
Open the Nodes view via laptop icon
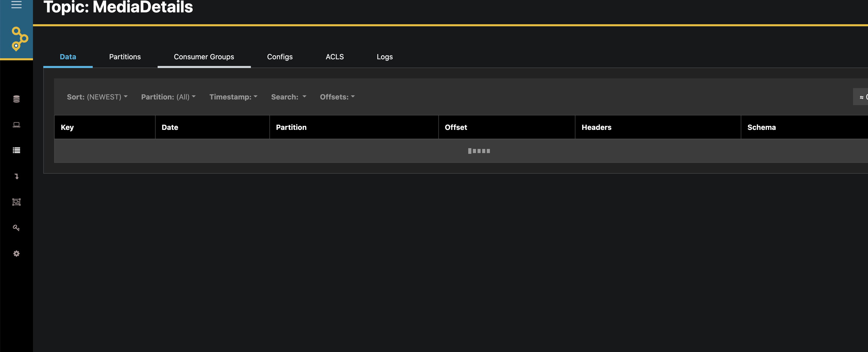pyautogui.click(x=16, y=124)
